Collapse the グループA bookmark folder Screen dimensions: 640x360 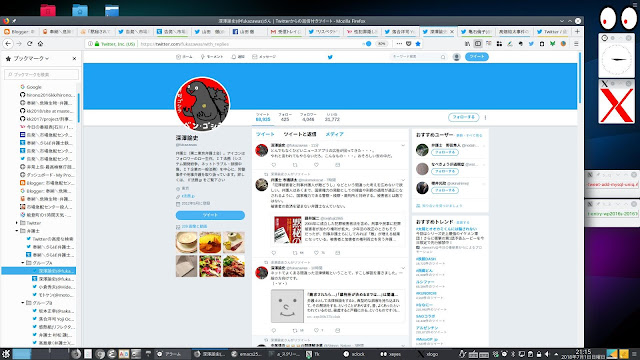click(x=23, y=263)
